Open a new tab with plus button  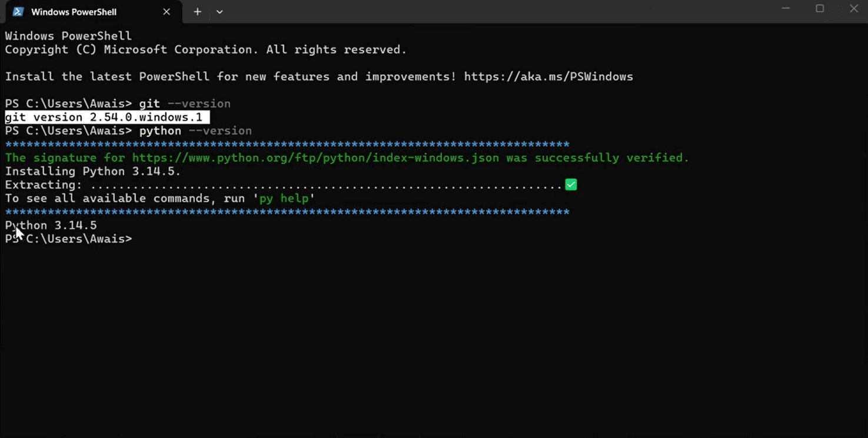pos(198,12)
